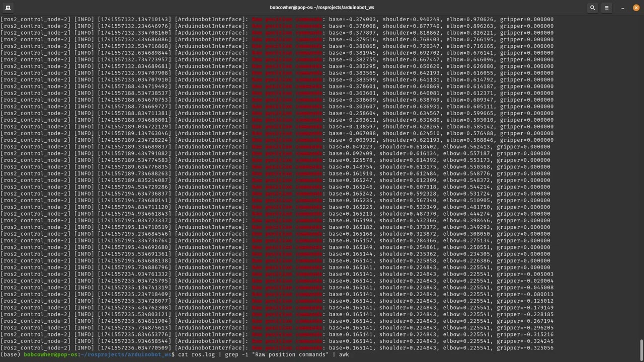Click value gripper=-0.005003
Screen dimensions: 644x362
pyautogui.click(x=525, y=274)
